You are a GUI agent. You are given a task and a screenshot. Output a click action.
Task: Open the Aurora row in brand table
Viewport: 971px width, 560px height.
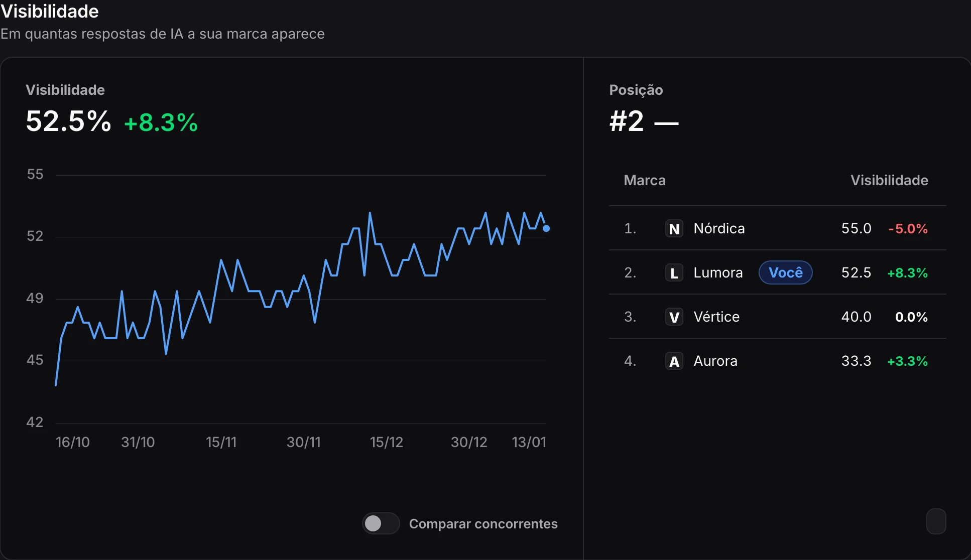pyautogui.click(x=777, y=361)
